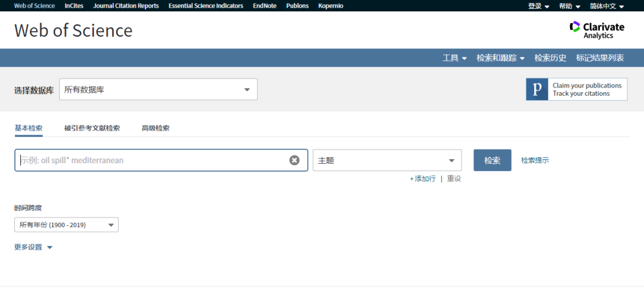Expand 更多设置 more settings
644x308 pixels.
click(33, 247)
